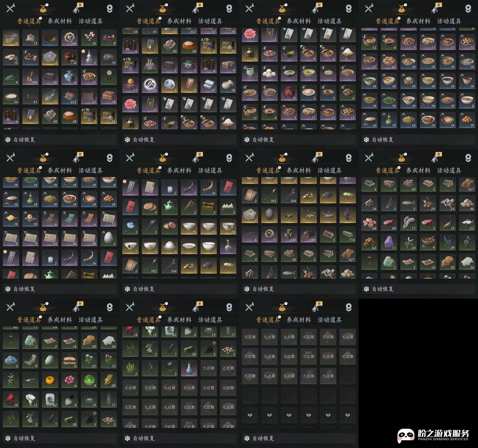Expand the last locked slot arrow in bottom row
The image size is (478, 448).
348,415
